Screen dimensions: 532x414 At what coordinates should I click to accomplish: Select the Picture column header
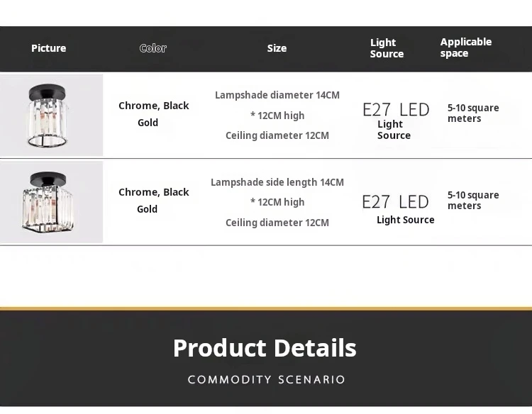48,48
